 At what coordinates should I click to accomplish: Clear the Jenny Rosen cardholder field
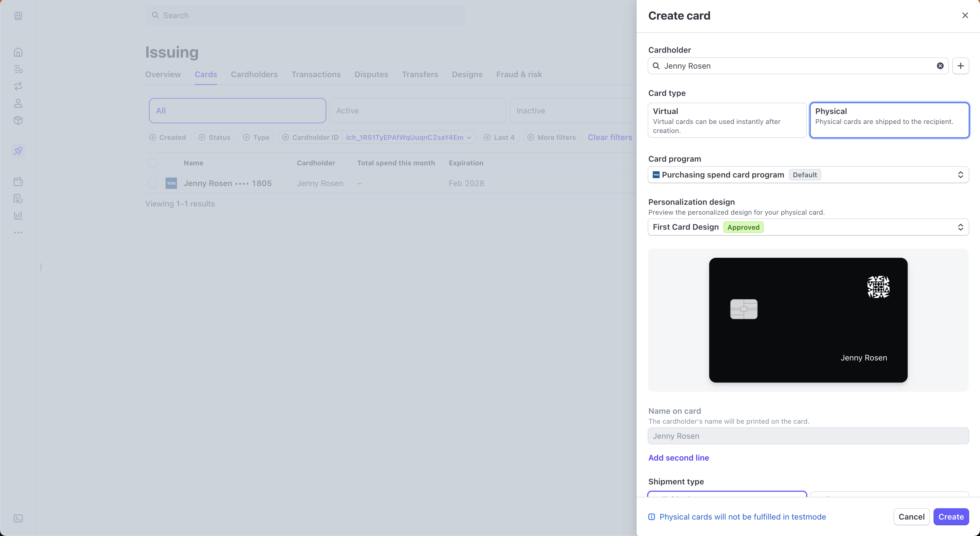(940, 66)
